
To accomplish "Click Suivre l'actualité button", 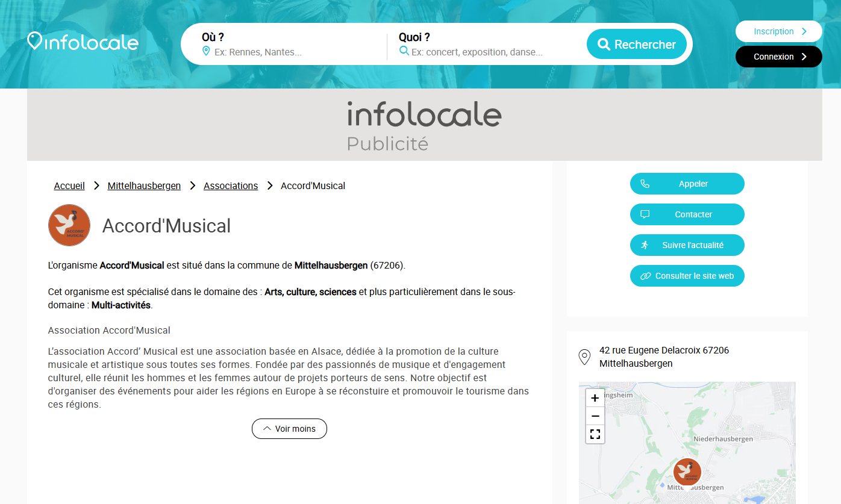I will click(687, 245).
